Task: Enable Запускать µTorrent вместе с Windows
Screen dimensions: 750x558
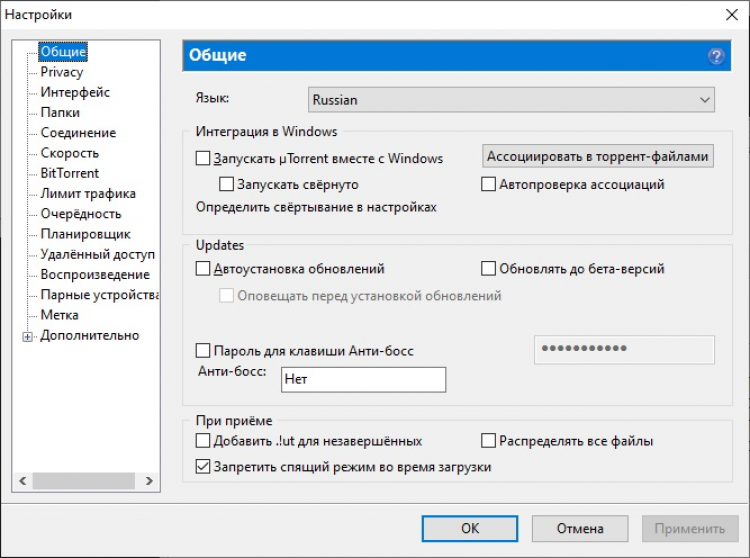Action: [204, 158]
